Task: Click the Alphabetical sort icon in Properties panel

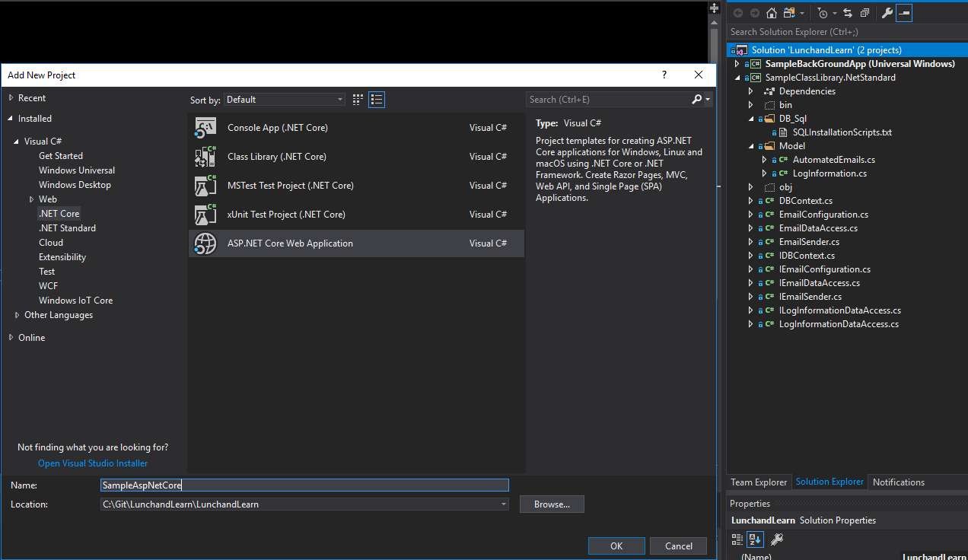Action: coord(755,539)
